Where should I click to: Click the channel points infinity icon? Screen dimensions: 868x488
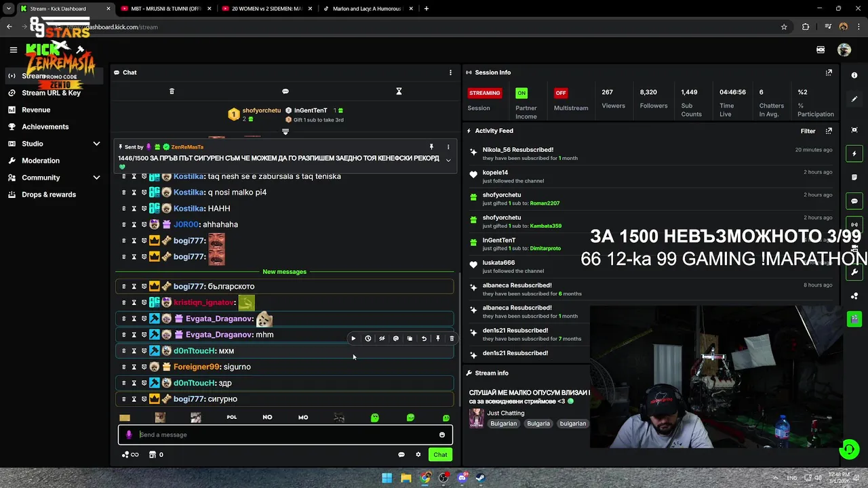click(130, 455)
